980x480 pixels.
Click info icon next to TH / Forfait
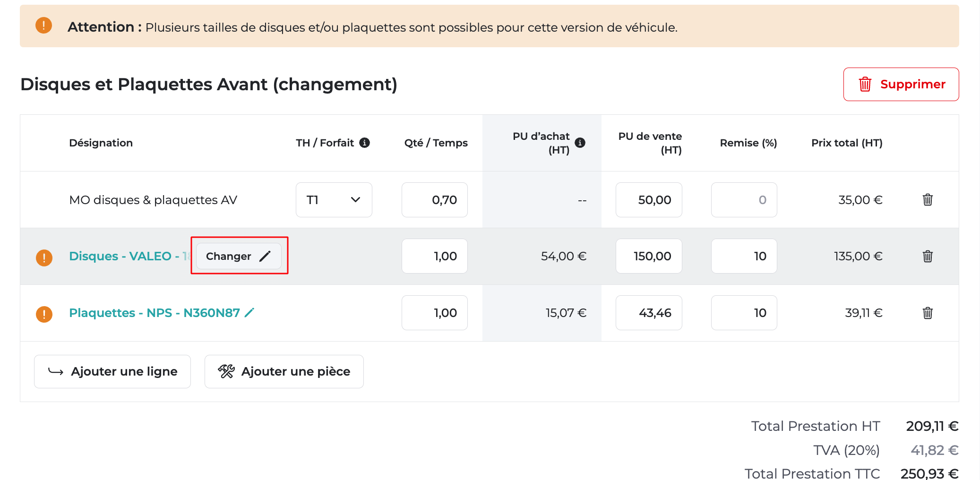(364, 143)
